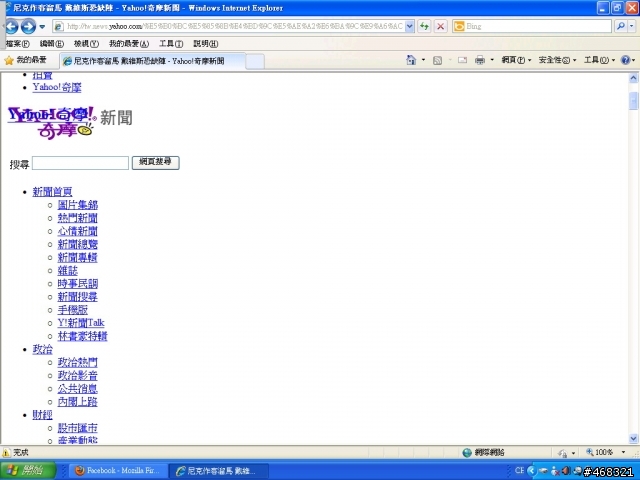Open the 林書豪特輯 link
This screenshot has height=480, width=640.
[x=82, y=336]
